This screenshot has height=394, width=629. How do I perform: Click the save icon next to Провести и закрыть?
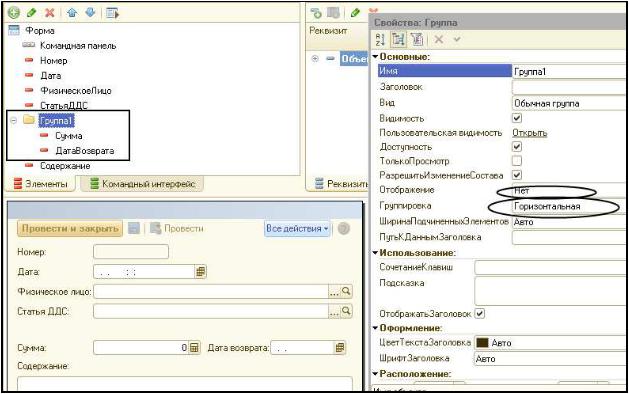134,228
